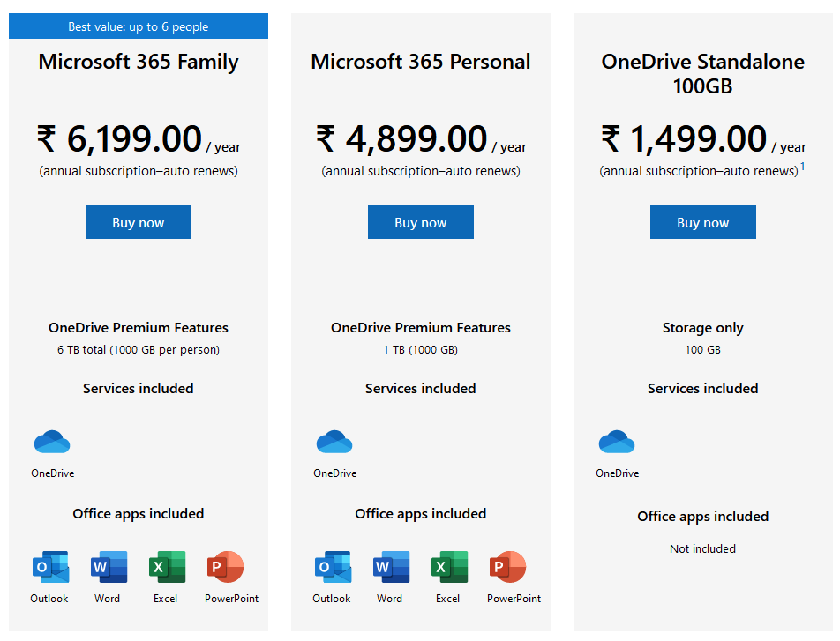The image size is (840, 641).
Task: Open footnote 1 link beside Standalone subscription text
Action: pos(803,167)
